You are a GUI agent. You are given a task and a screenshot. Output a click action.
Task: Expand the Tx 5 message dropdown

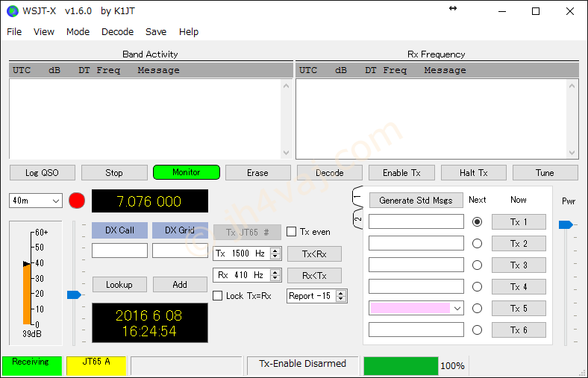457,309
